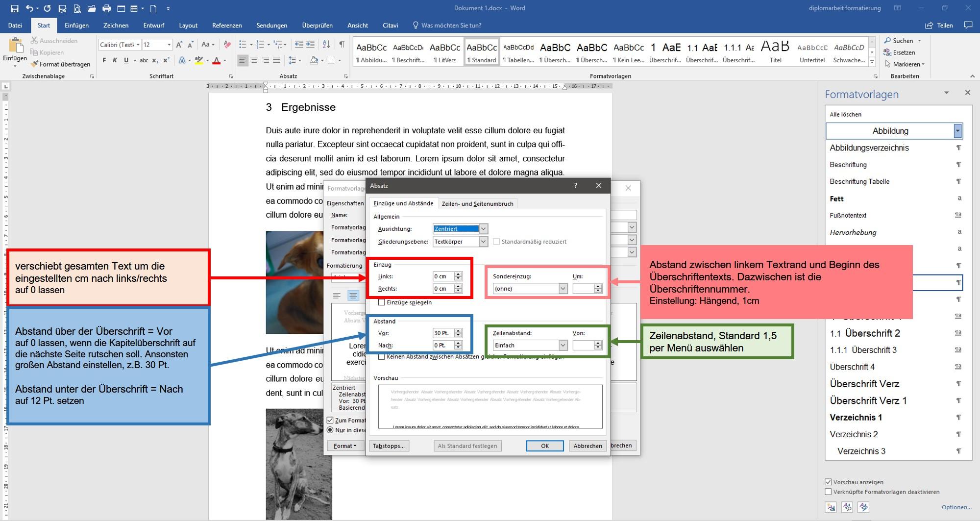Click Abbrechen in the Absatz dialog
The height and width of the screenshot is (521, 980).
(x=588, y=446)
